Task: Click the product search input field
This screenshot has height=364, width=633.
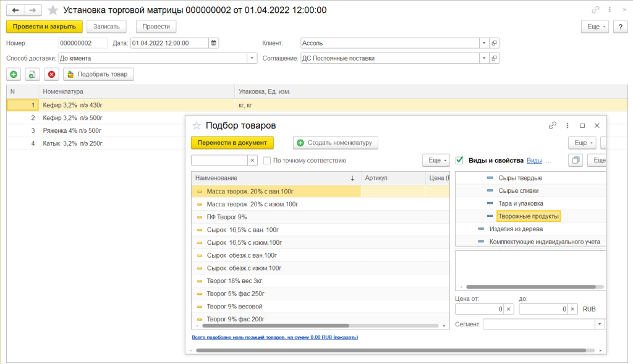Action: coord(219,160)
